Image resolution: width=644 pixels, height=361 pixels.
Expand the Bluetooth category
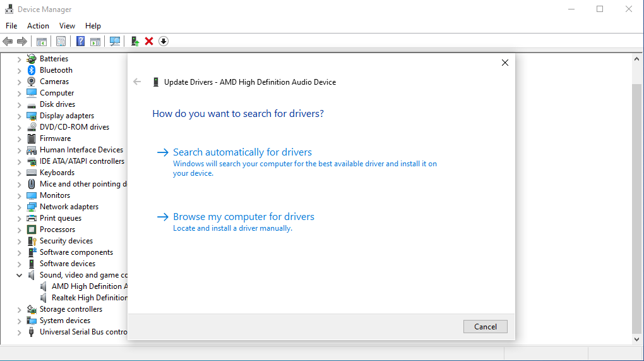click(x=19, y=71)
